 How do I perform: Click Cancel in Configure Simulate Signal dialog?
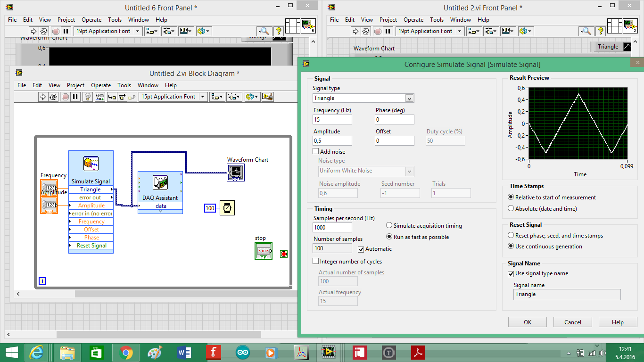point(573,322)
